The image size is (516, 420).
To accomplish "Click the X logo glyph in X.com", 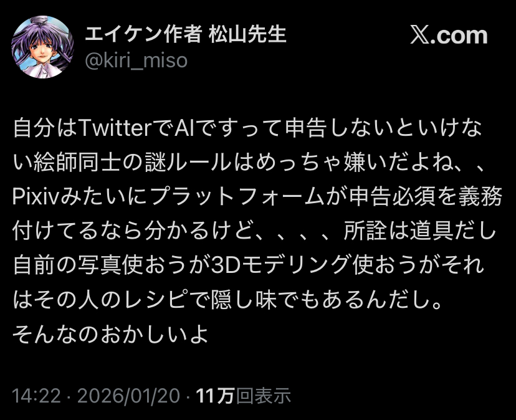I will (x=420, y=36).
